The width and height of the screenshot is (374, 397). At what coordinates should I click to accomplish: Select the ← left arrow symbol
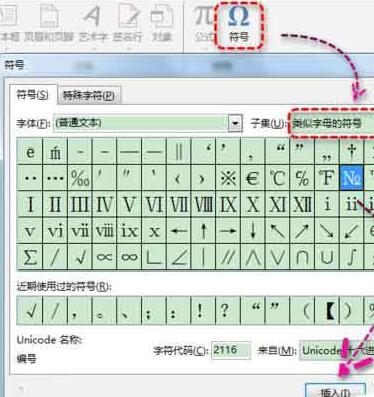[x=179, y=230]
